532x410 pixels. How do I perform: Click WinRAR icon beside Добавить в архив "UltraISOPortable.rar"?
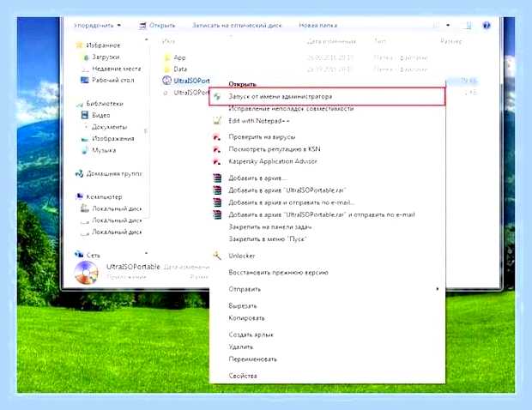(217, 190)
